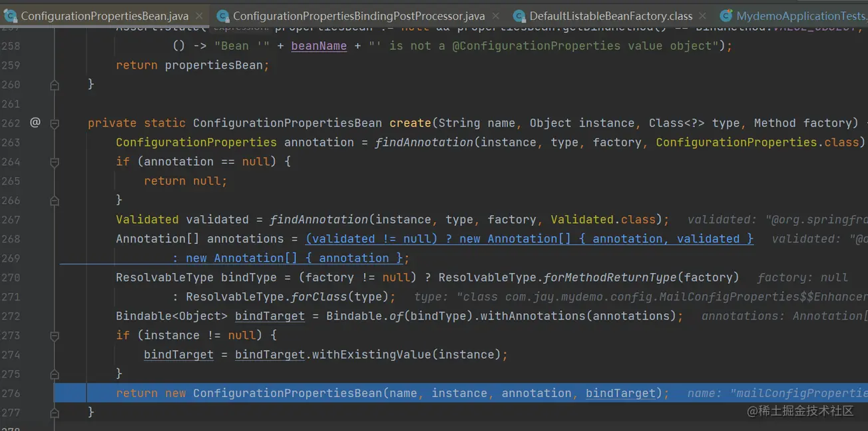
Task: Switch to ConfigurationPropertiesBean.java tab
Action: [105, 15]
